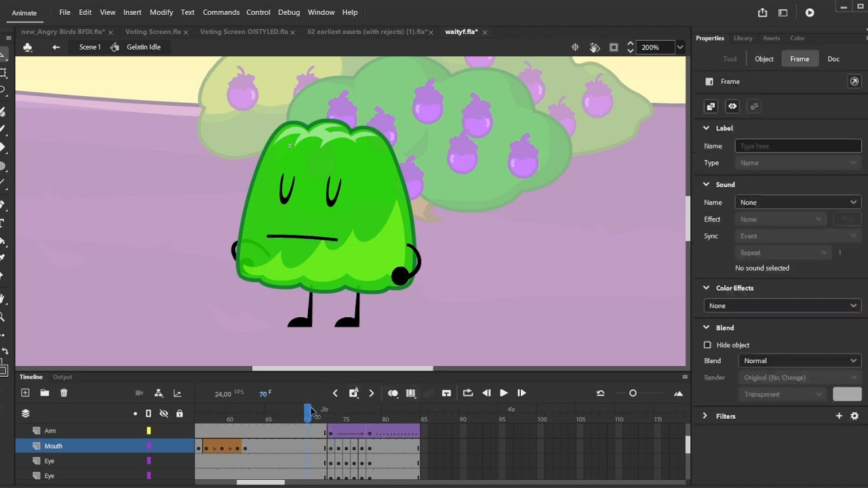Reset timeline zoom to default
Image resolution: width=868 pixels, height=488 pixels.
[600, 393]
